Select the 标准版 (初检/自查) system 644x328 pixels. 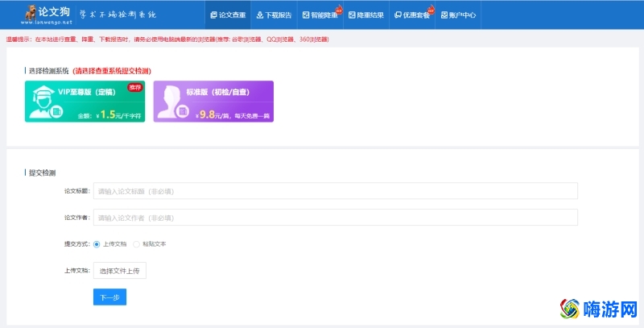[213, 102]
